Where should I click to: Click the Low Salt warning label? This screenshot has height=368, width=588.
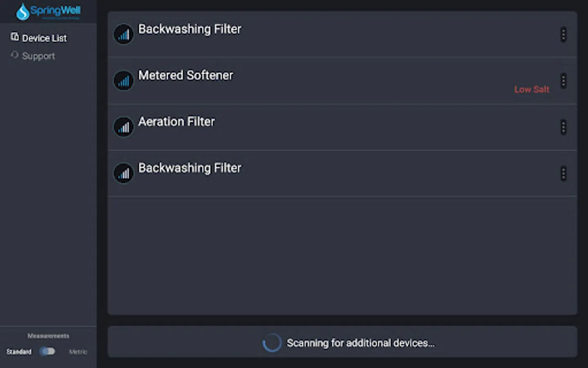coord(531,89)
